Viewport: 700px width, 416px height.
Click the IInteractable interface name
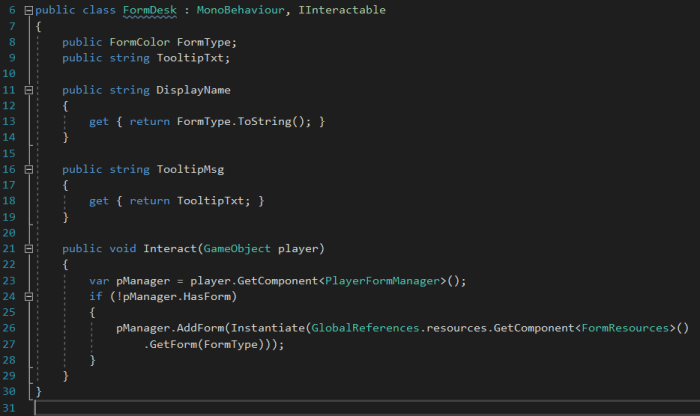(x=342, y=10)
